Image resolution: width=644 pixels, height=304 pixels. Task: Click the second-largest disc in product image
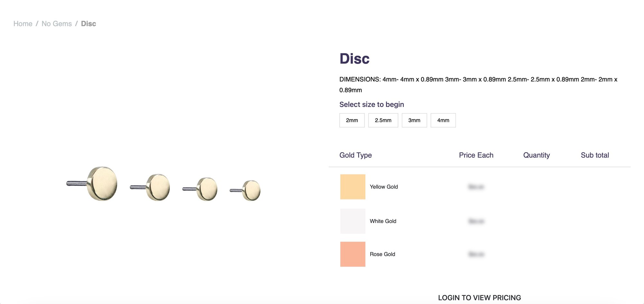(x=158, y=187)
